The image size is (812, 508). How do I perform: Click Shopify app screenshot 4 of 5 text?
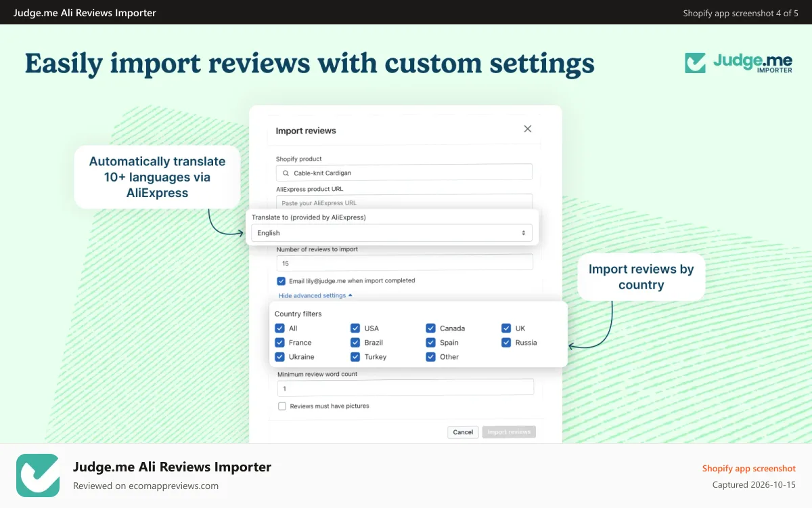(741, 13)
